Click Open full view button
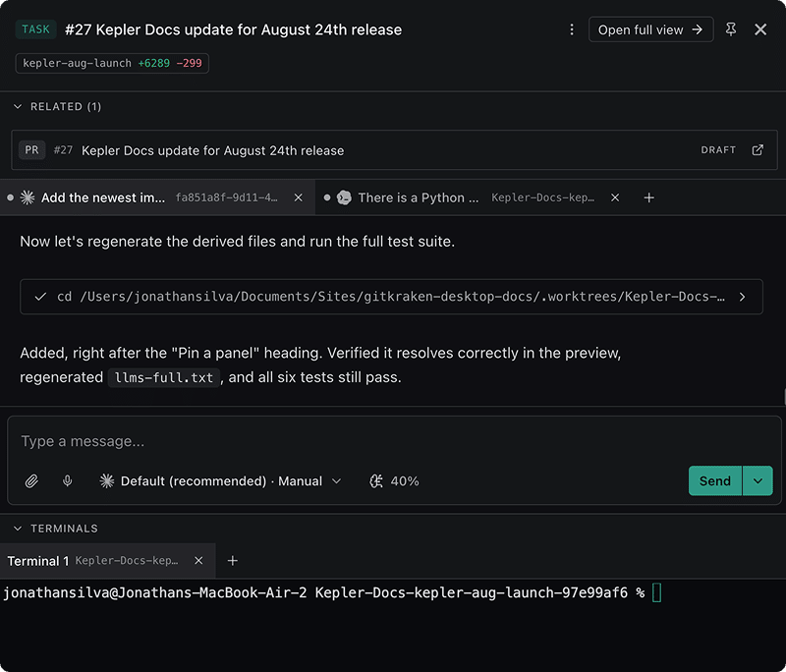The width and height of the screenshot is (786, 672). (x=650, y=29)
